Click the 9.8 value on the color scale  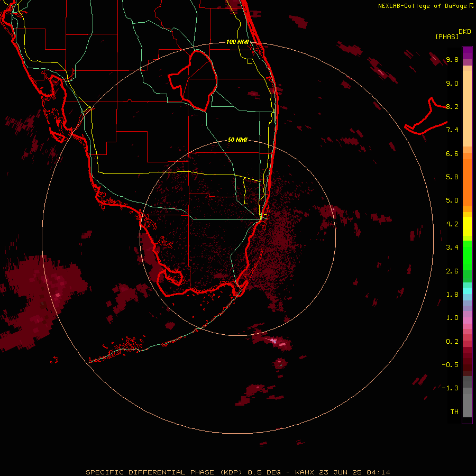(x=452, y=59)
